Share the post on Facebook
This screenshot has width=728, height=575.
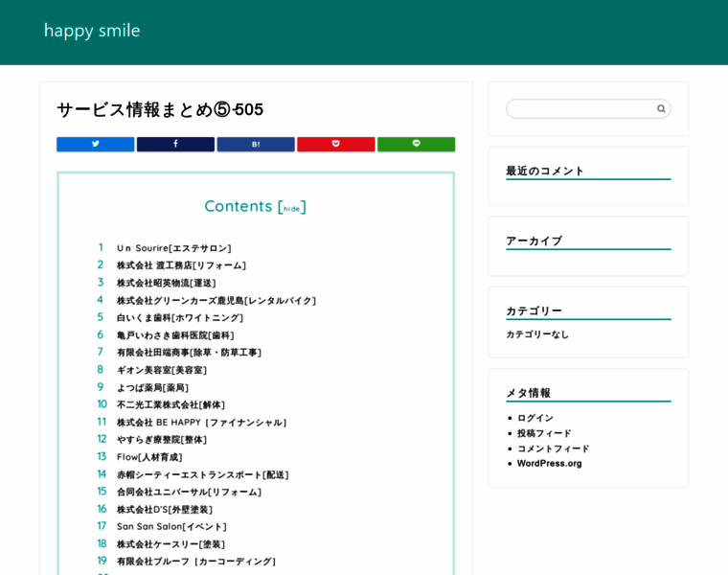[175, 144]
